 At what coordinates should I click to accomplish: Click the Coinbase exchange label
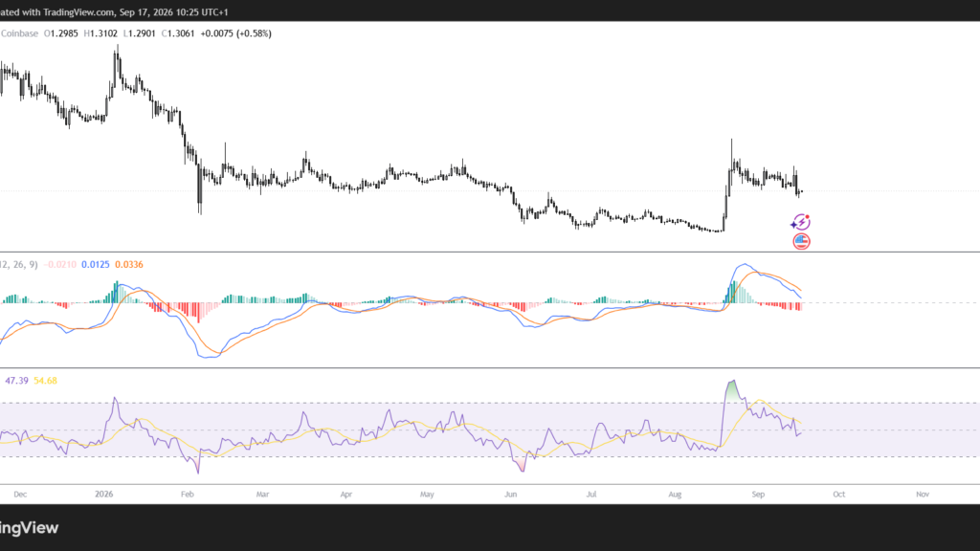point(19,33)
